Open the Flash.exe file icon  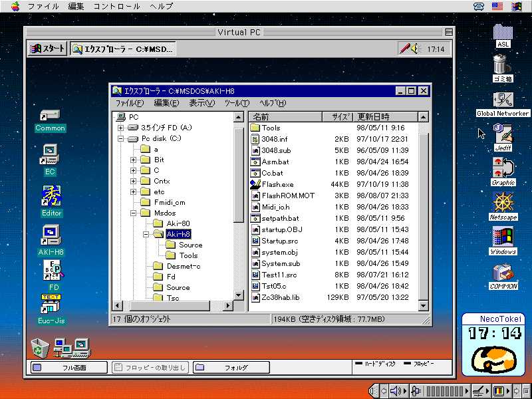255,184
